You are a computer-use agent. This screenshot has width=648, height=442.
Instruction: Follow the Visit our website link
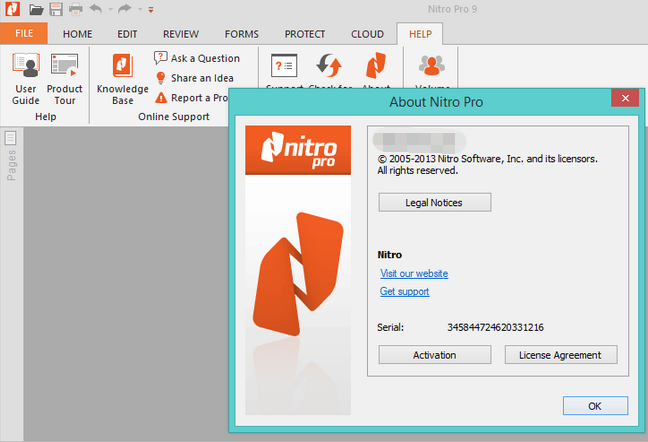point(414,273)
